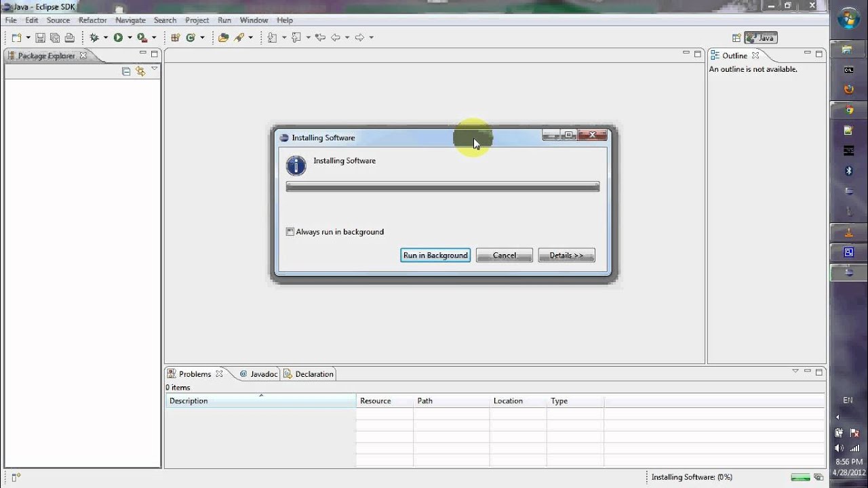This screenshot has width=868, height=488.
Task: Open Chrome from the taskbar
Action: [848, 110]
